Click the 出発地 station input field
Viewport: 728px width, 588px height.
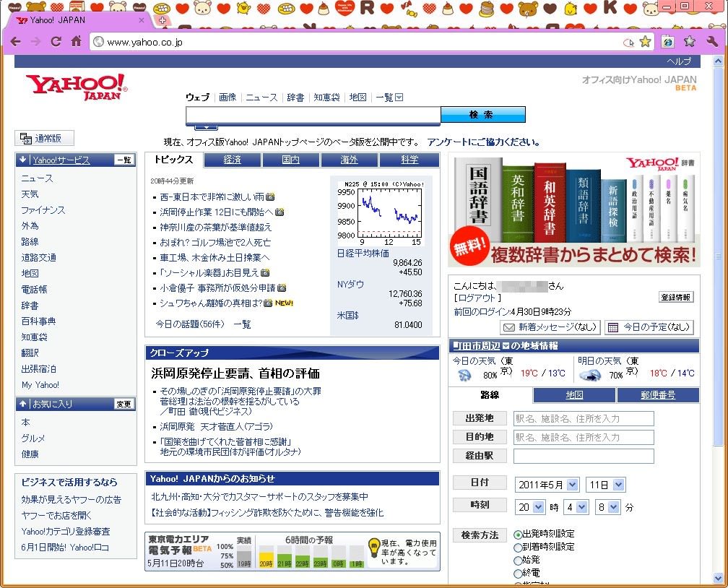coord(583,418)
